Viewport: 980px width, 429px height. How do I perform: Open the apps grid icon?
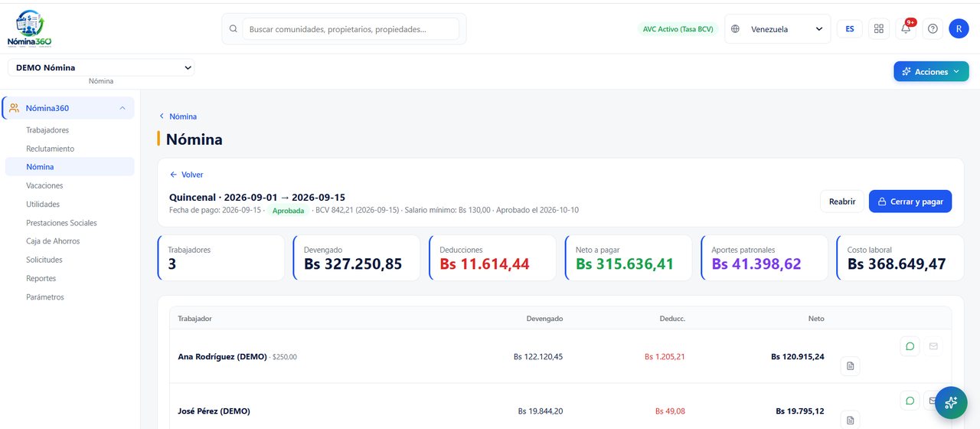[879, 29]
